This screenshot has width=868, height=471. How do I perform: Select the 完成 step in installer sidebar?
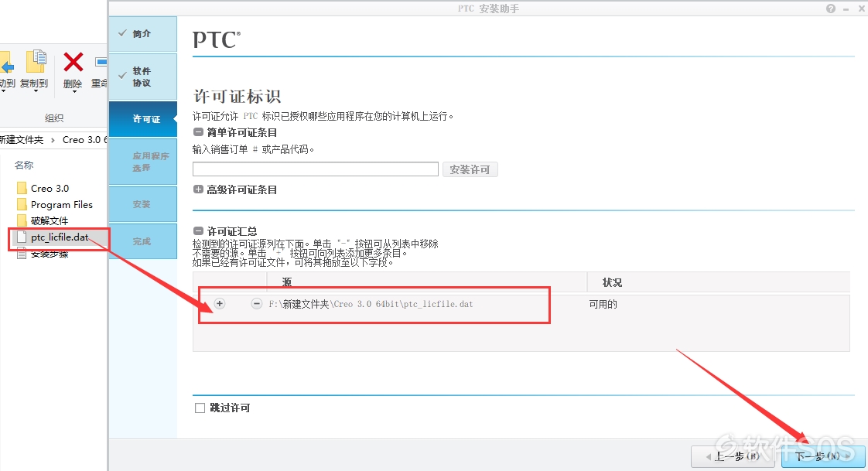(143, 241)
